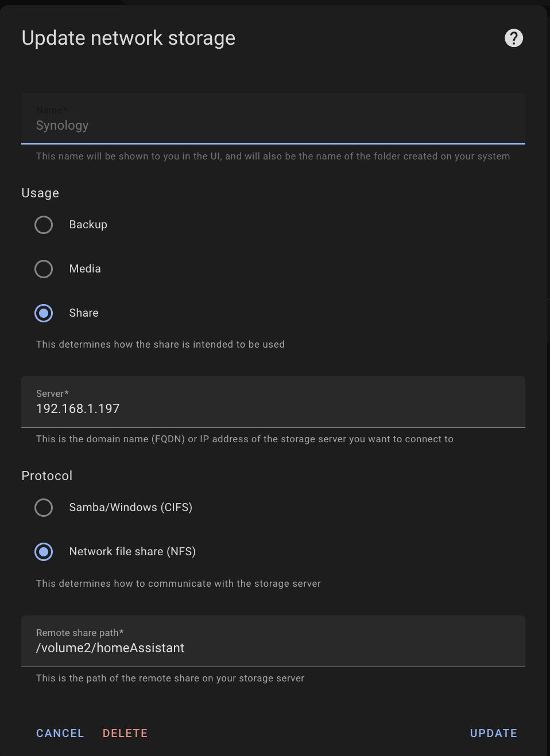Toggle the Media usage radio on
The height and width of the screenshot is (756, 550).
click(x=44, y=269)
